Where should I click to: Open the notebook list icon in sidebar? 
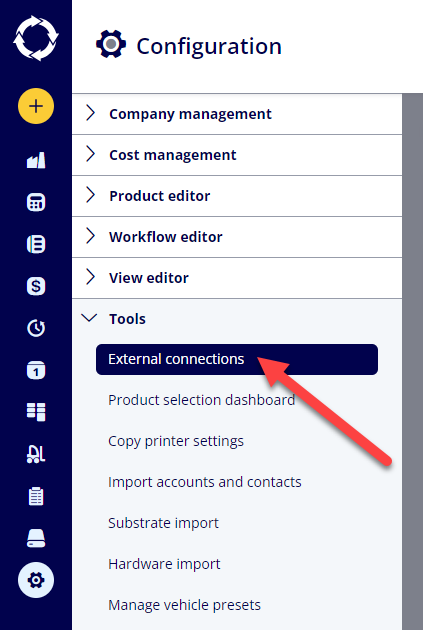(36, 244)
